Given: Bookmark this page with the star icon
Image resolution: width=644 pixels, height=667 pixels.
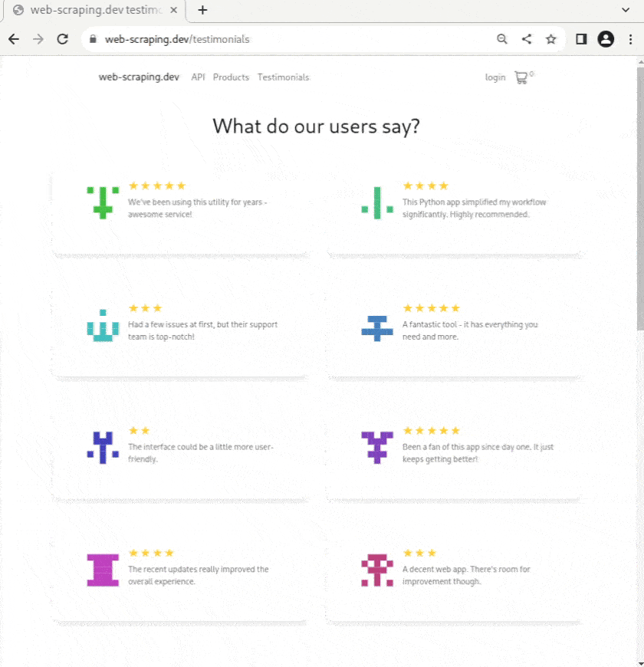Looking at the screenshot, I should coord(550,39).
